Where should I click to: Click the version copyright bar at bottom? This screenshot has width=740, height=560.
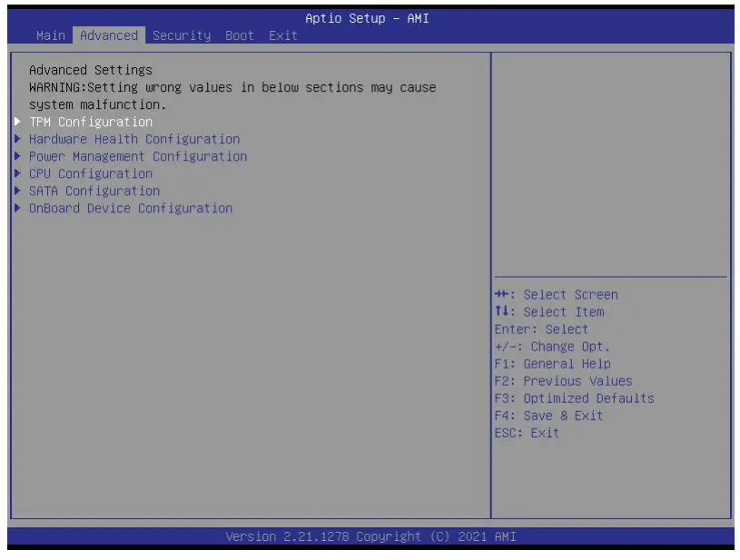point(370,535)
